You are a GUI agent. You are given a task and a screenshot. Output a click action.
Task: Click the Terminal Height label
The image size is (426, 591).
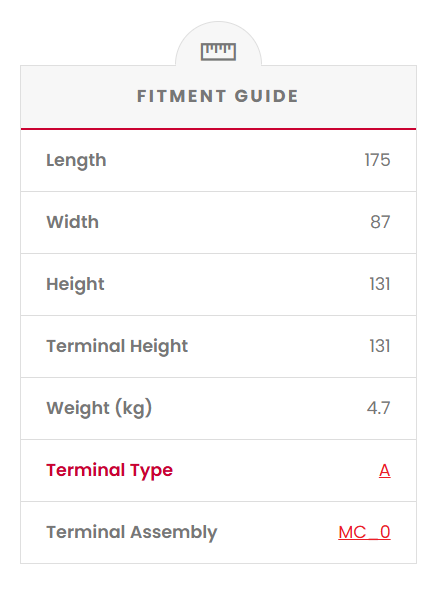coord(117,346)
